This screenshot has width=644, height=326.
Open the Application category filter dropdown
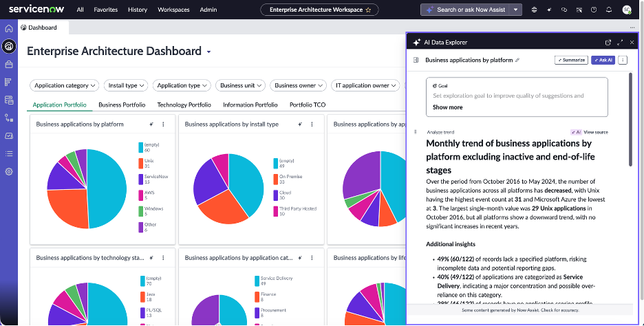pyautogui.click(x=65, y=85)
